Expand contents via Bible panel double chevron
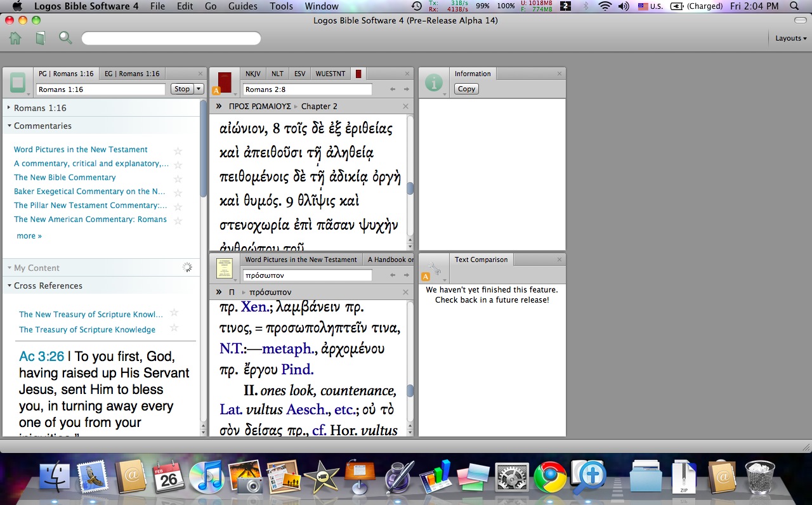 219,106
